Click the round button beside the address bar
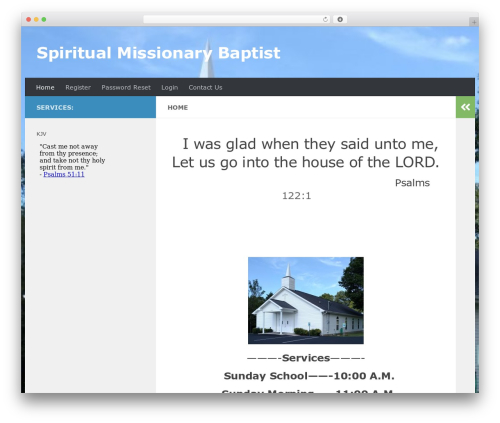The image size is (500, 423). coord(340,20)
